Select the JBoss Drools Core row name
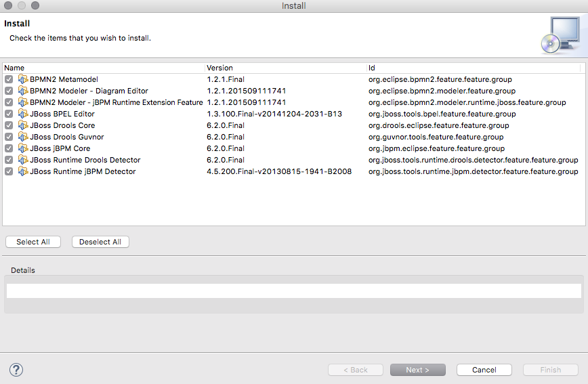Screen dimensions: 588x384 coord(62,125)
